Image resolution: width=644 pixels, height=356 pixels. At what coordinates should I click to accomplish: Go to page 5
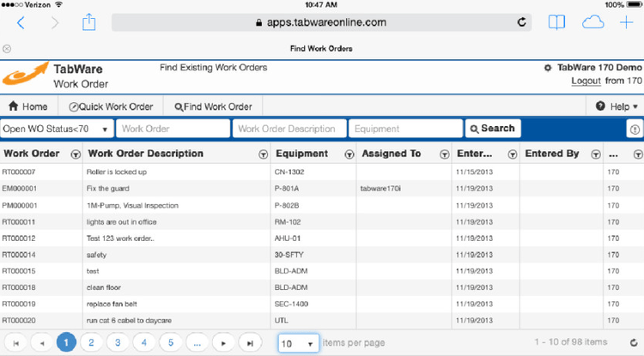point(171,342)
